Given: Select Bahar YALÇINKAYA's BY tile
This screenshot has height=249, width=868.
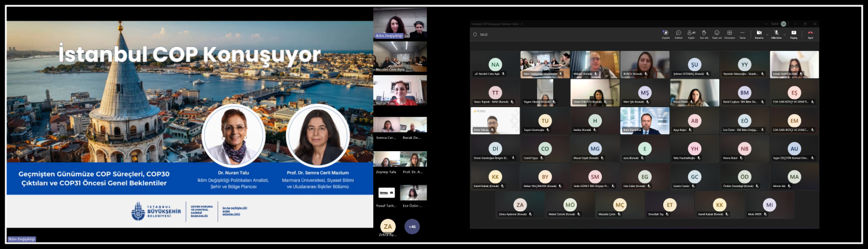Looking at the screenshot, I should tap(545, 177).
